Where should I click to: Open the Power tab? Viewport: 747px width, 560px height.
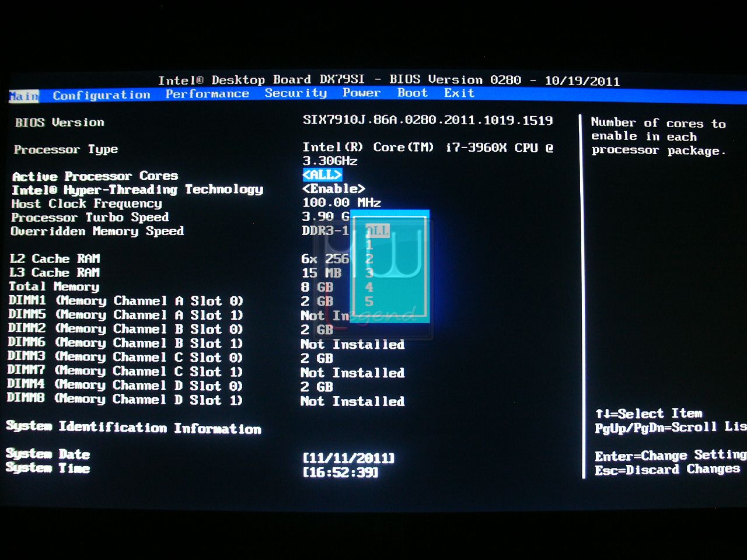361,93
